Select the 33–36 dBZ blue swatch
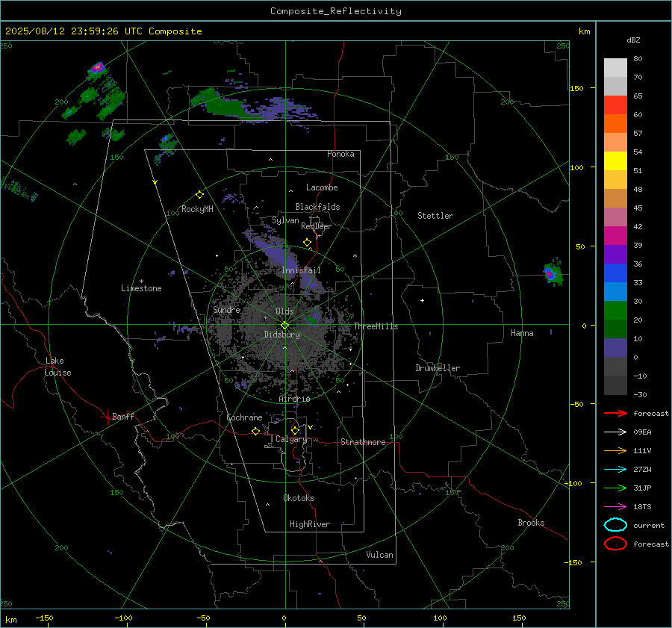Screen dimensions: 672x628 615,273
